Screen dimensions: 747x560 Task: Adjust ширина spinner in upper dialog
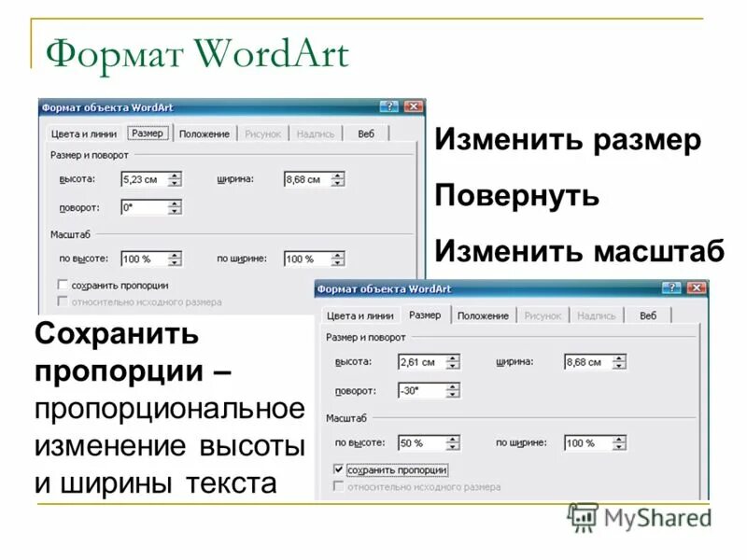click(338, 179)
